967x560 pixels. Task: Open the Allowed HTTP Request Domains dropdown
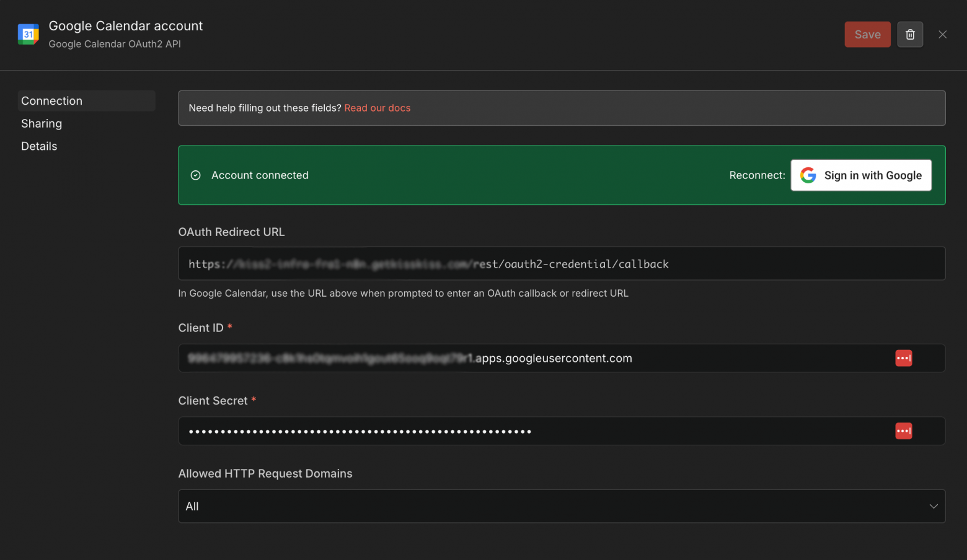pyautogui.click(x=562, y=506)
